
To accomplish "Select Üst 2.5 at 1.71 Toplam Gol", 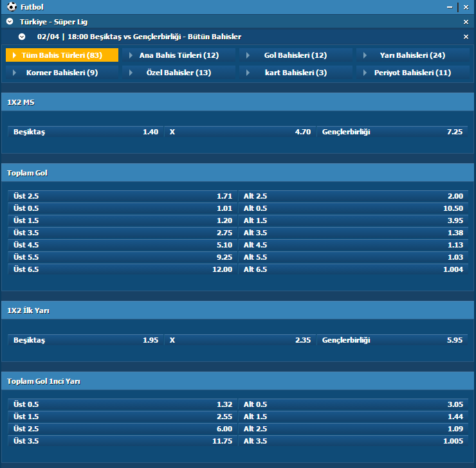I will [x=122, y=196].
